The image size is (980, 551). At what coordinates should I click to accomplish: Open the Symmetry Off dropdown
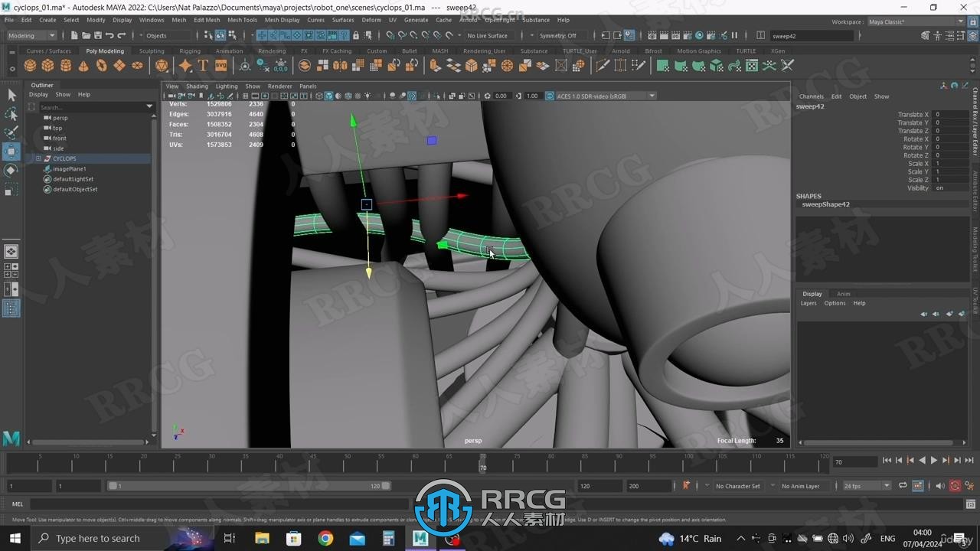click(x=561, y=35)
